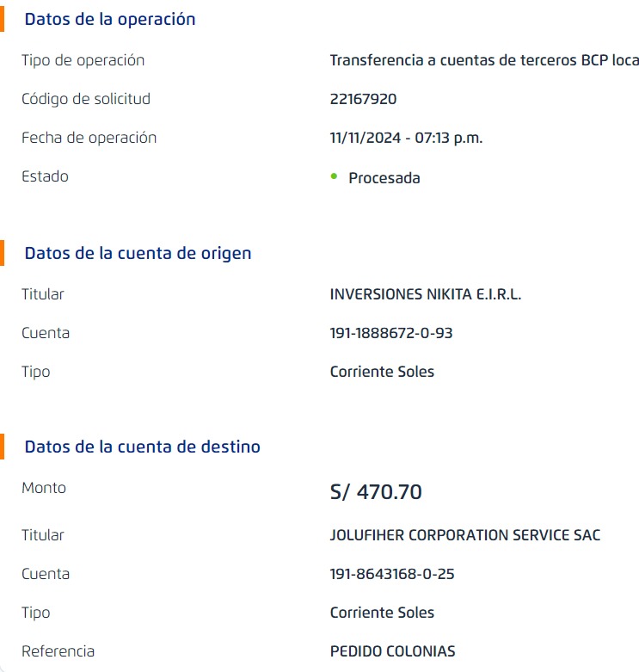Viewport: 639px width, 672px height.
Task: Click the "Datos de la cuenta de destino" header
Action: tap(142, 447)
